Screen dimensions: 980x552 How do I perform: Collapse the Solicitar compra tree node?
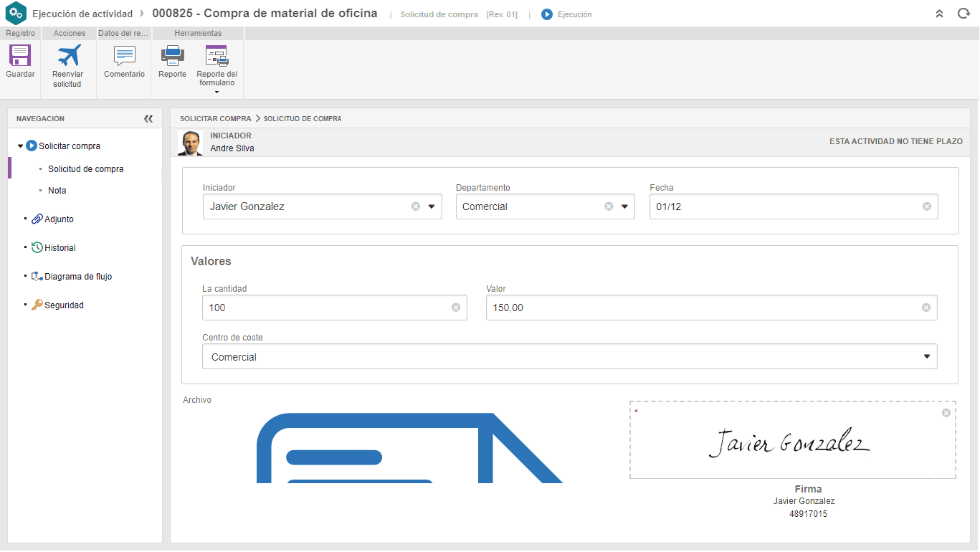pos(21,146)
